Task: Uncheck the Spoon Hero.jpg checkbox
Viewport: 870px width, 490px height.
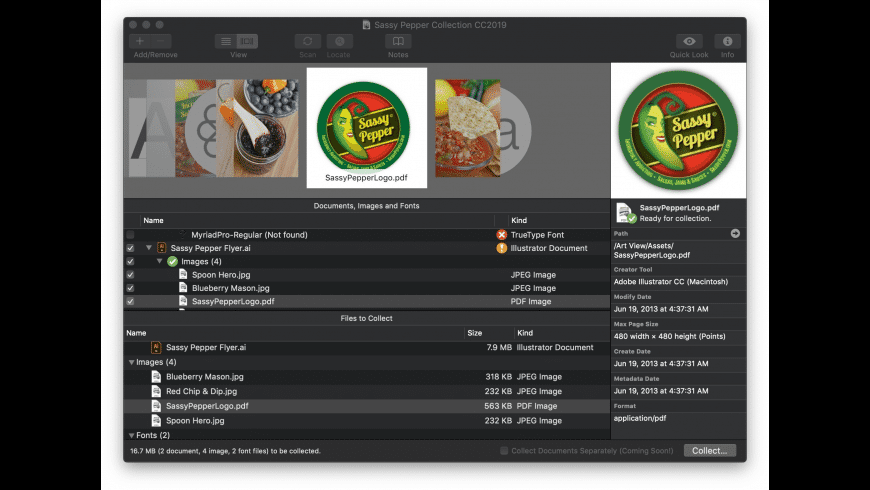Action: 130,275
